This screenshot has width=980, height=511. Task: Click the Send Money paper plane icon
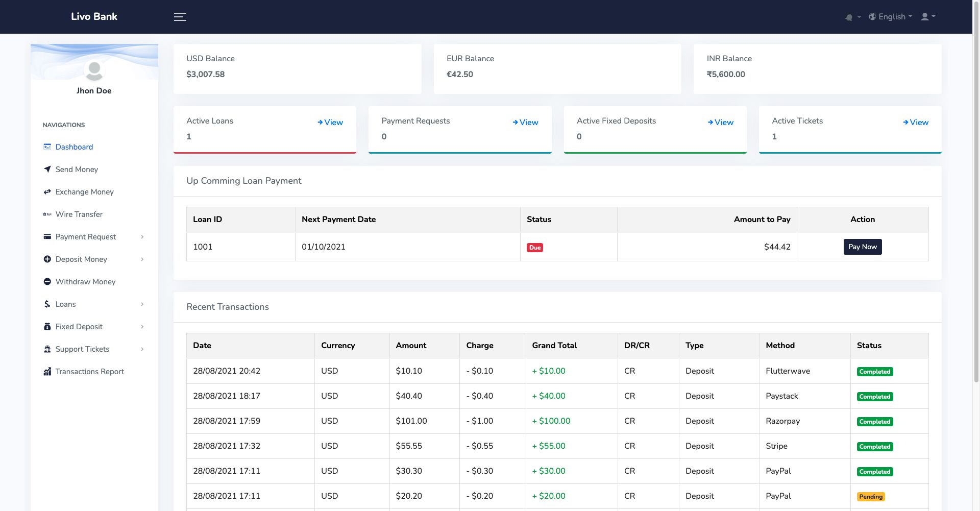47,169
